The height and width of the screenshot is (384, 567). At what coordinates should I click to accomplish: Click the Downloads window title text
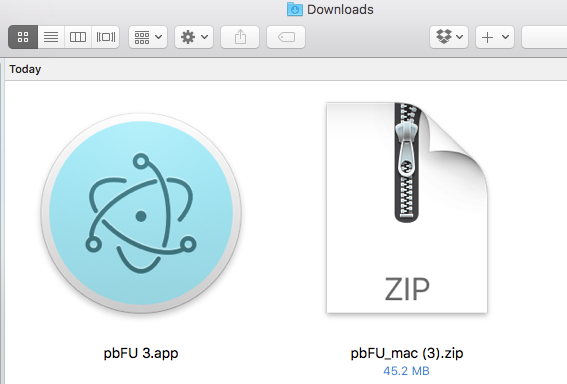(340, 9)
